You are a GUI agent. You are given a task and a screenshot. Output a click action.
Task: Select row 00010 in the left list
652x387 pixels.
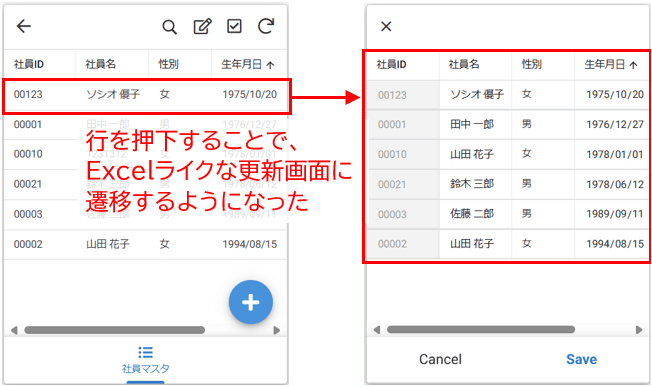(146, 154)
